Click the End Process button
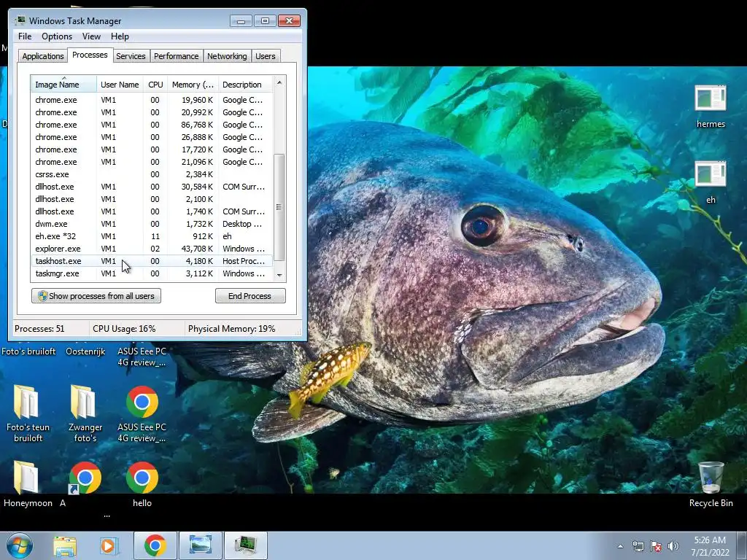747x560 pixels. pos(250,296)
